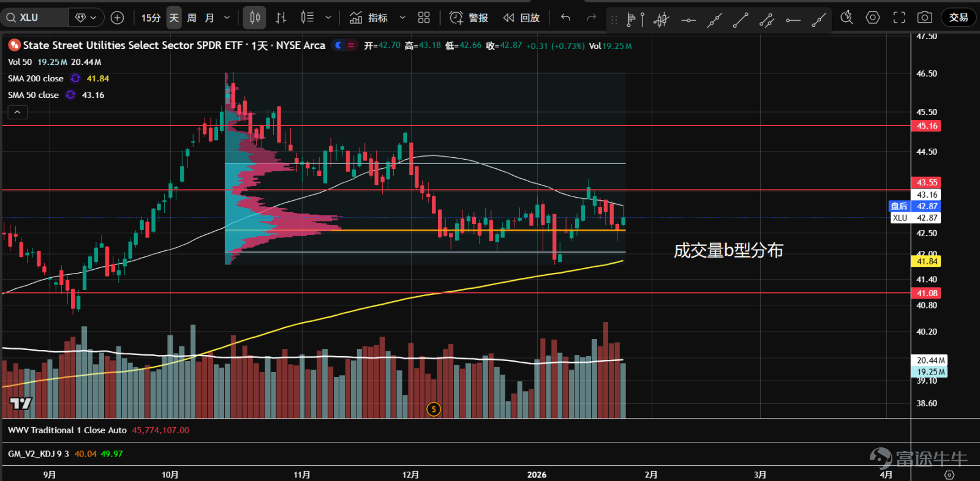Viewport: 980px width, 481px height.
Task: Select the 周 weekly timeframe
Action: tap(192, 18)
